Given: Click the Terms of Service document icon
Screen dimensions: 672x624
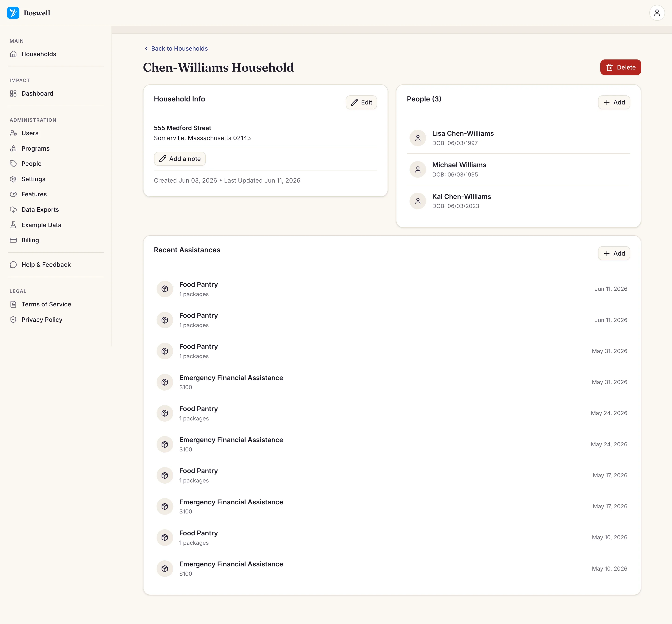Looking at the screenshot, I should click(13, 304).
